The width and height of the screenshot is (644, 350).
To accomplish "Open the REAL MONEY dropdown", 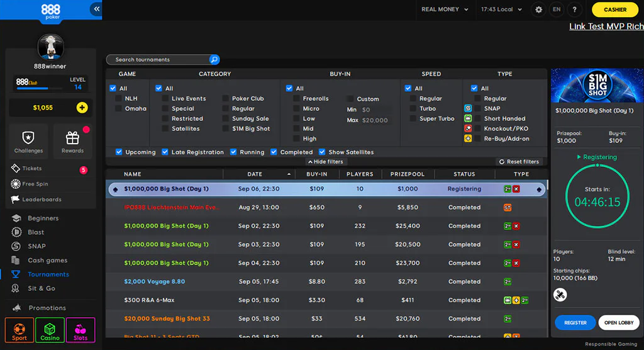I will coord(445,9).
